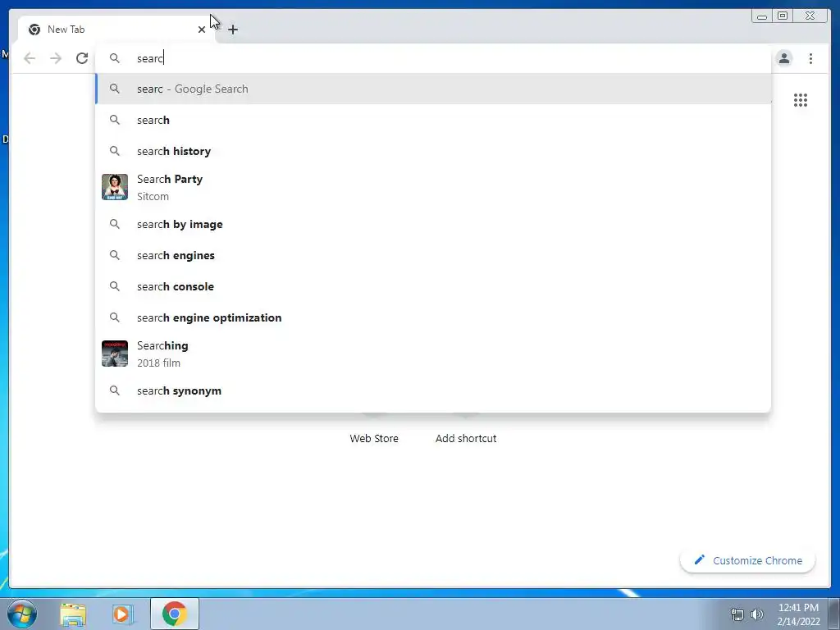Select the New Tab tab
Image resolution: width=840 pixels, height=630 pixels.
[116, 30]
